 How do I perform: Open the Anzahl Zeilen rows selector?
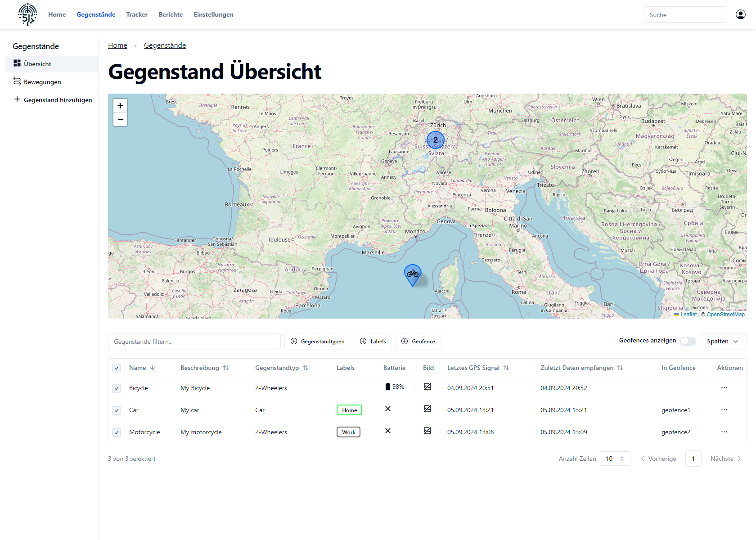tap(615, 459)
